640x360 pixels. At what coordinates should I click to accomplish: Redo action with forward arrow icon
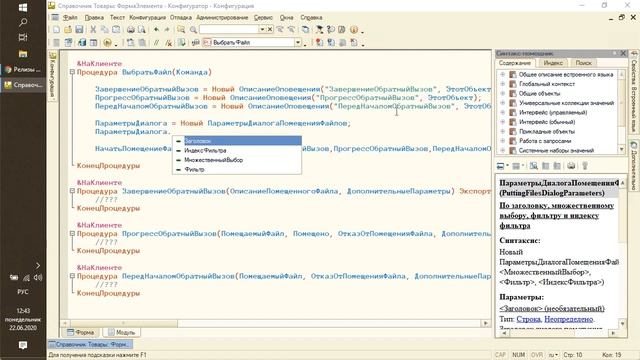(167, 30)
